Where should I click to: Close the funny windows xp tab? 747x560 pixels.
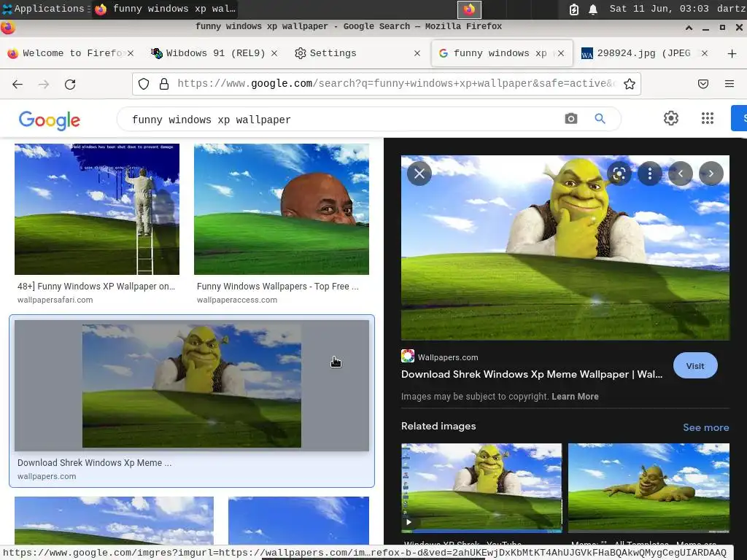[x=561, y=53]
